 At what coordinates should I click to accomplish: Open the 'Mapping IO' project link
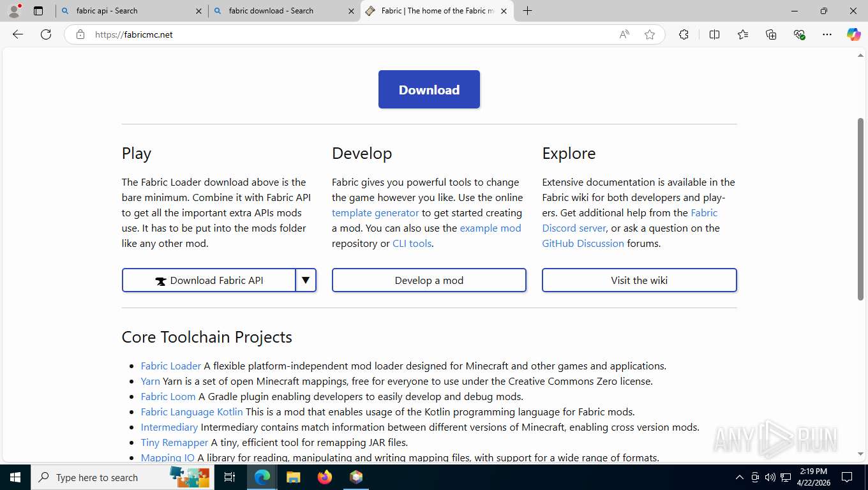(x=168, y=457)
